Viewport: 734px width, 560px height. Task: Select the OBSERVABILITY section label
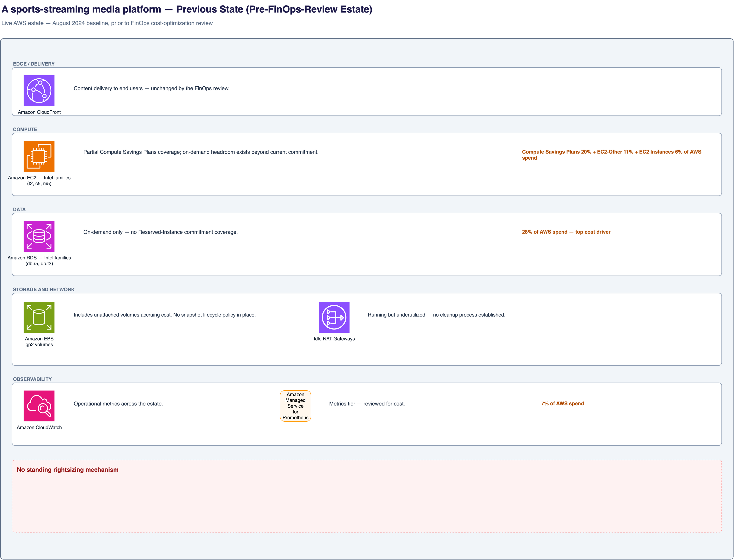pos(32,379)
